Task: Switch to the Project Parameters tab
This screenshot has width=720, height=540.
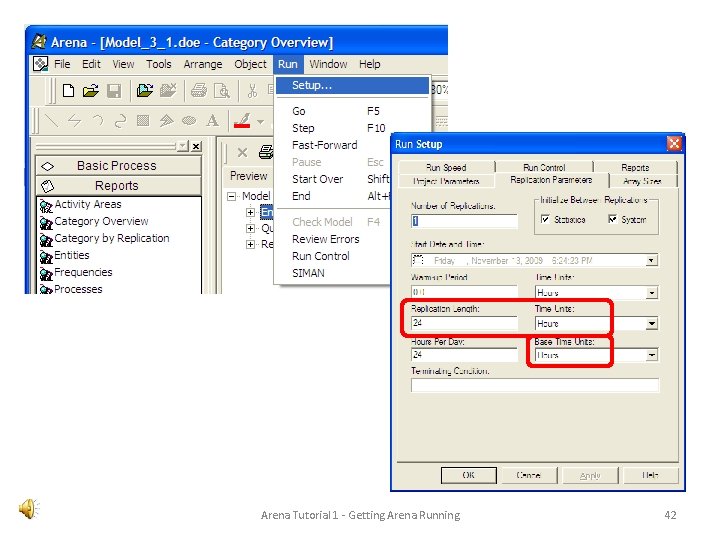Action: tap(446, 181)
